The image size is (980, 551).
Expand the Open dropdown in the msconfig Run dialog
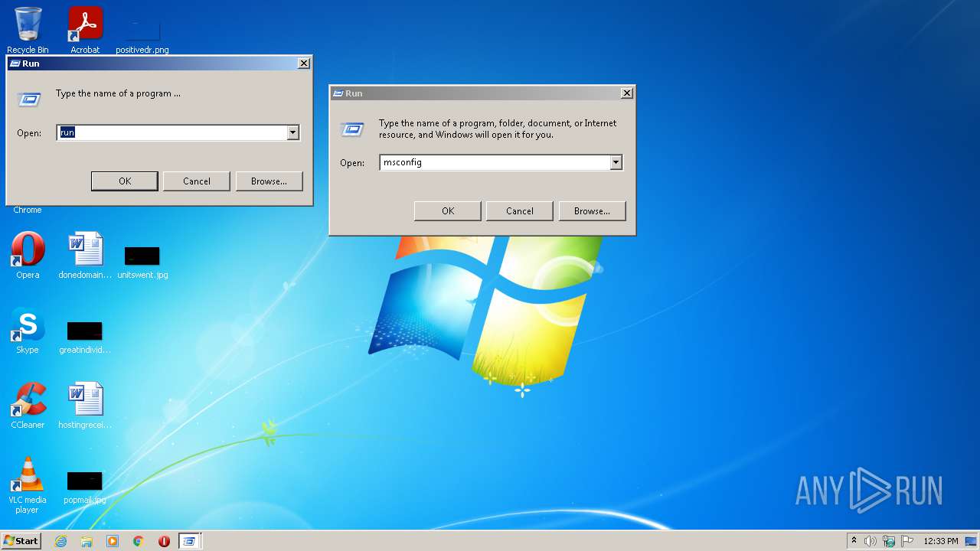(616, 162)
